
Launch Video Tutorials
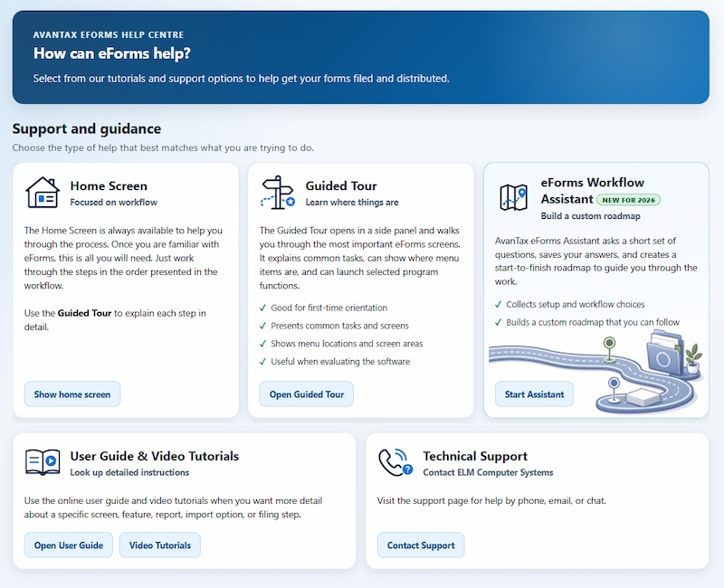[x=160, y=545]
